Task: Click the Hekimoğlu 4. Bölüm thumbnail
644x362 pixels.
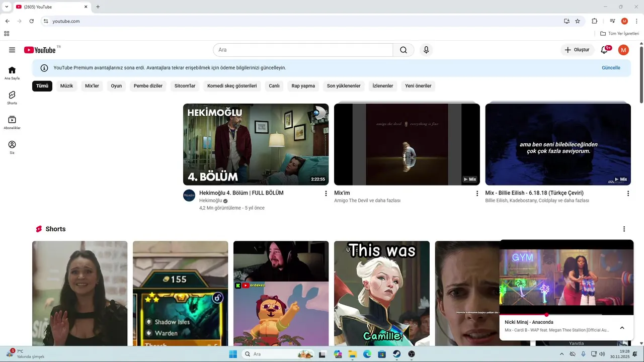Action: coord(256,144)
